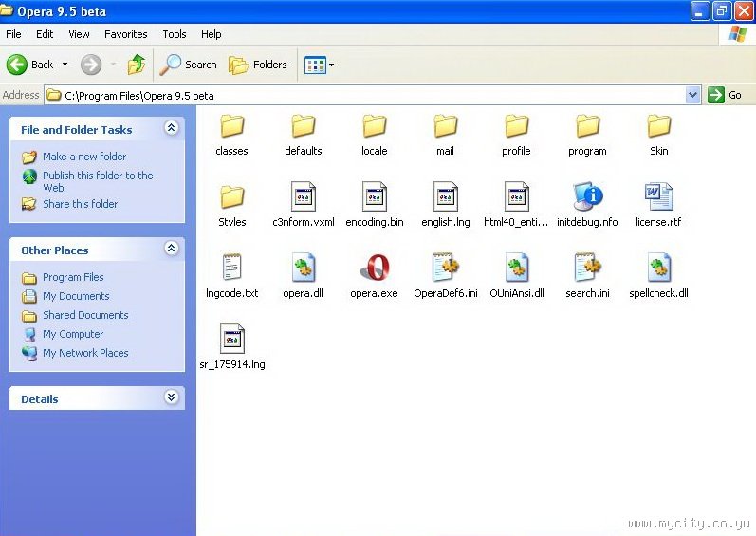
Task: Go to Shared Documents link
Action: pos(85,315)
